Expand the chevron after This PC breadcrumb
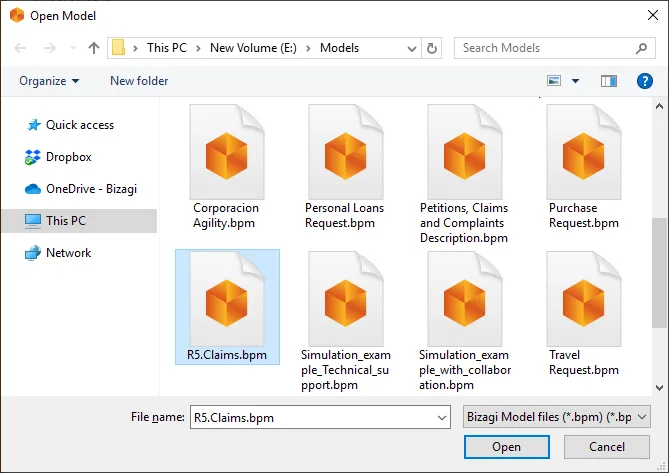Viewport: 669px width, 473px height. [198, 48]
